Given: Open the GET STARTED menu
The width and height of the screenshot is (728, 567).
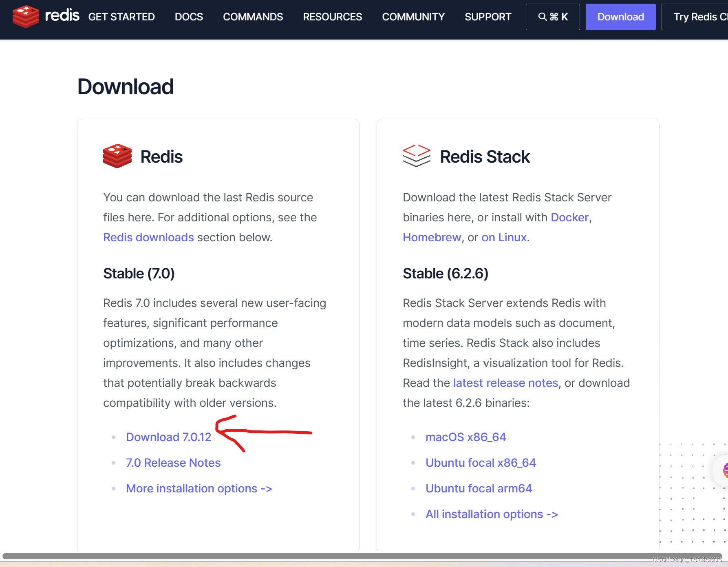Looking at the screenshot, I should (x=121, y=17).
